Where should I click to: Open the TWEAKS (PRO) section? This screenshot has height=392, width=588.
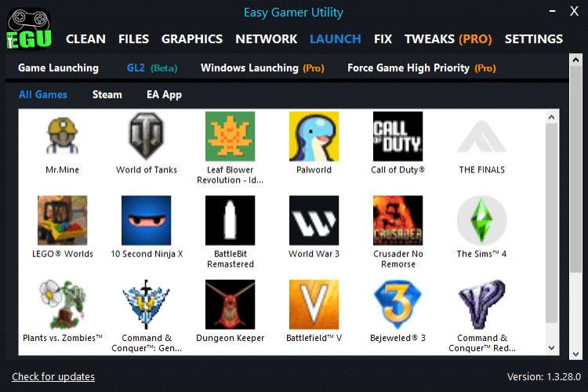(448, 39)
